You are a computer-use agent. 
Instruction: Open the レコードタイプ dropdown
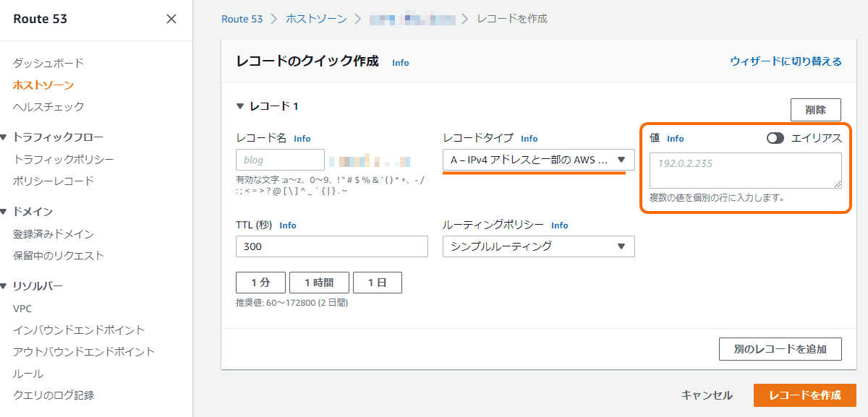coord(539,160)
